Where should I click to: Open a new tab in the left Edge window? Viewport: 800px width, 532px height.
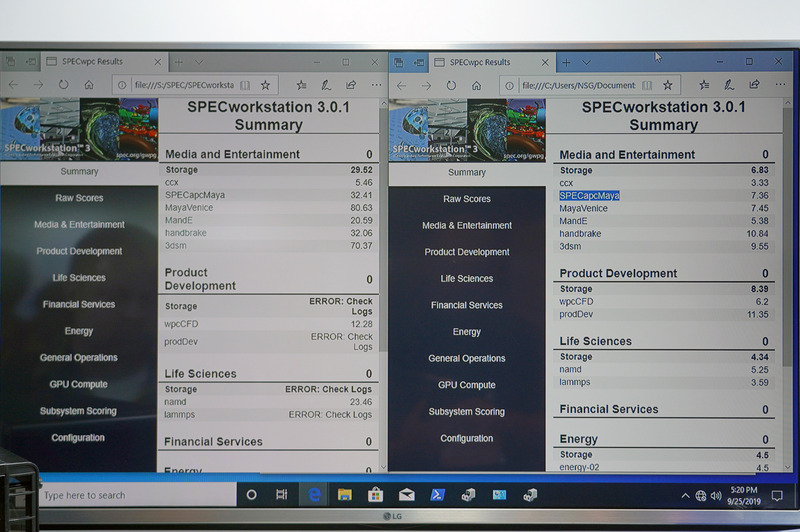click(179, 62)
